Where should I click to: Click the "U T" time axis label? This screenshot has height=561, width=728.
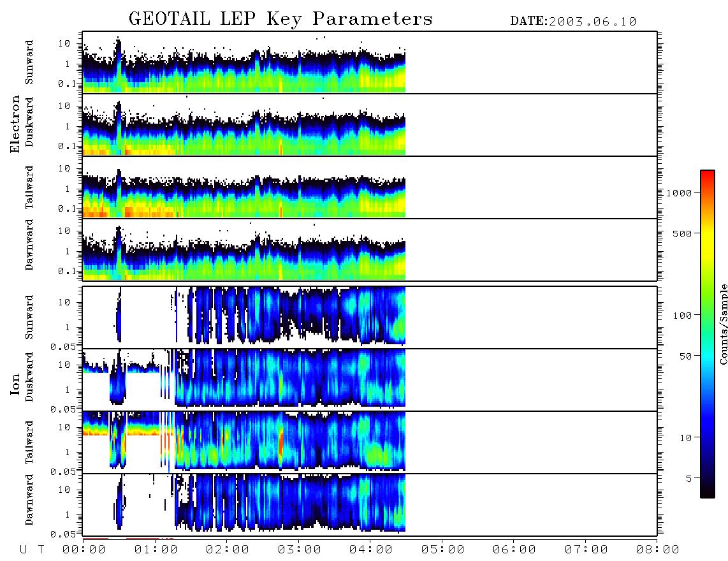(32, 550)
